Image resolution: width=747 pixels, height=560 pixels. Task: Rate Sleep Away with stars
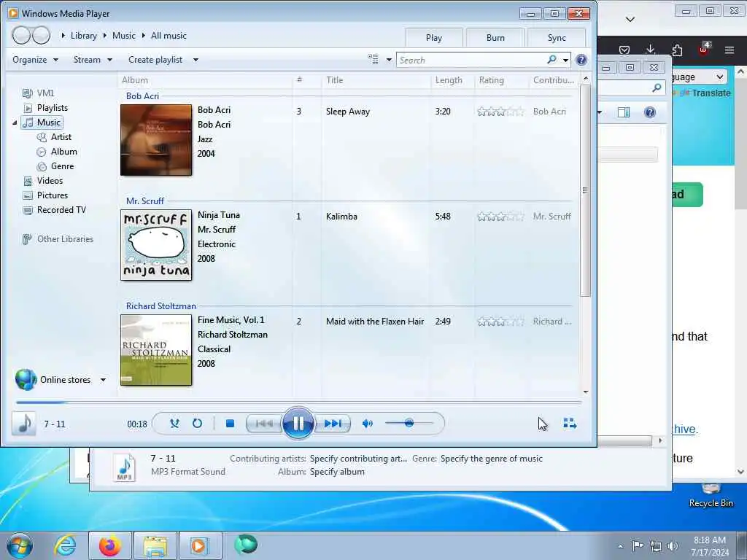coord(500,112)
